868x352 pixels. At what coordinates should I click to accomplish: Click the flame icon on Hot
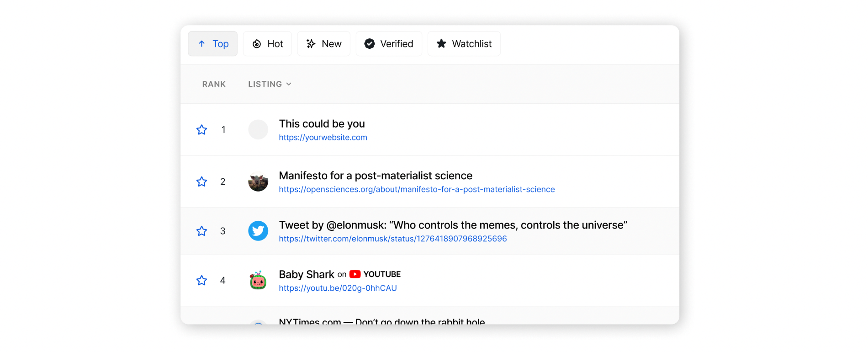257,44
